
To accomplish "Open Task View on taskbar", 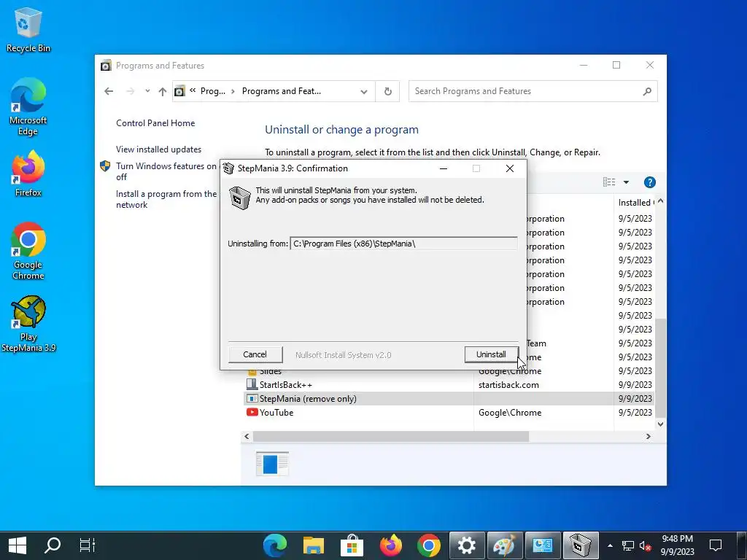I will (88, 545).
